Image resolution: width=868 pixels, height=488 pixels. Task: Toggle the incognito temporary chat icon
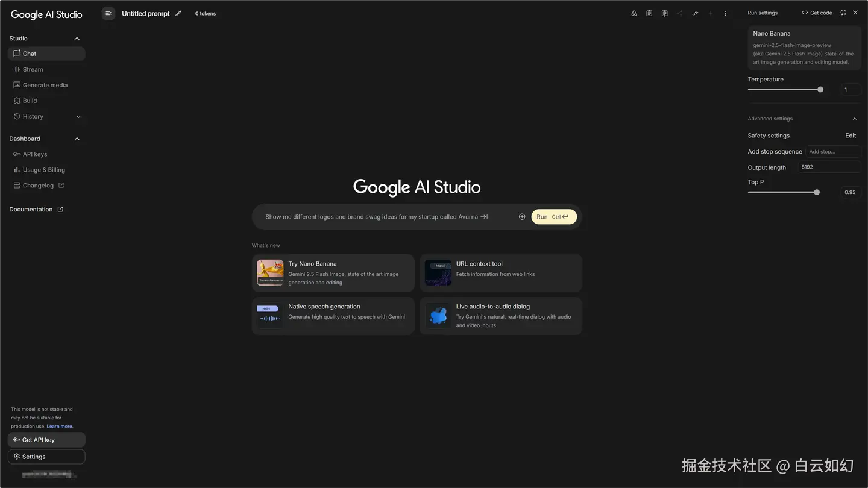click(x=634, y=13)
